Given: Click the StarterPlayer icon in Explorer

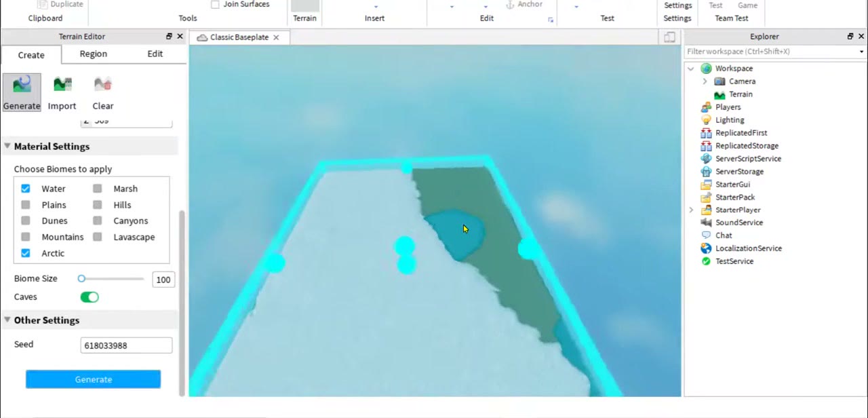Looking at the screenshot, I should click(706, 210).
